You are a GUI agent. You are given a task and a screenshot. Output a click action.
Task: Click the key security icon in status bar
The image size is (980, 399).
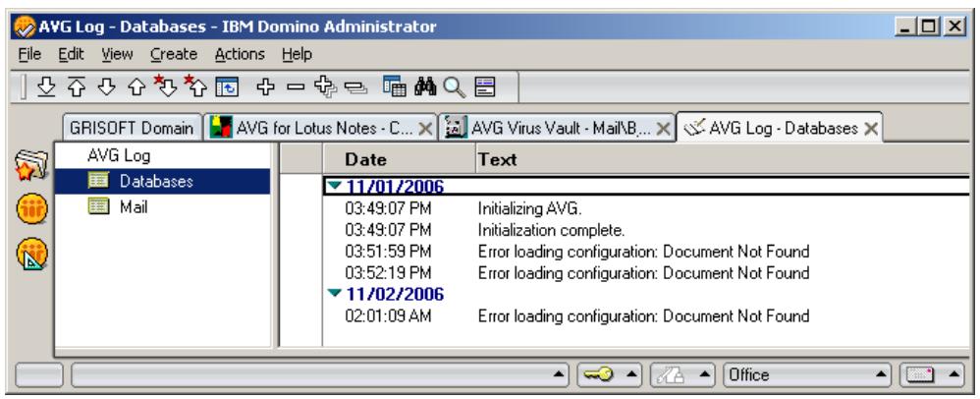click(x=598, y=374)
